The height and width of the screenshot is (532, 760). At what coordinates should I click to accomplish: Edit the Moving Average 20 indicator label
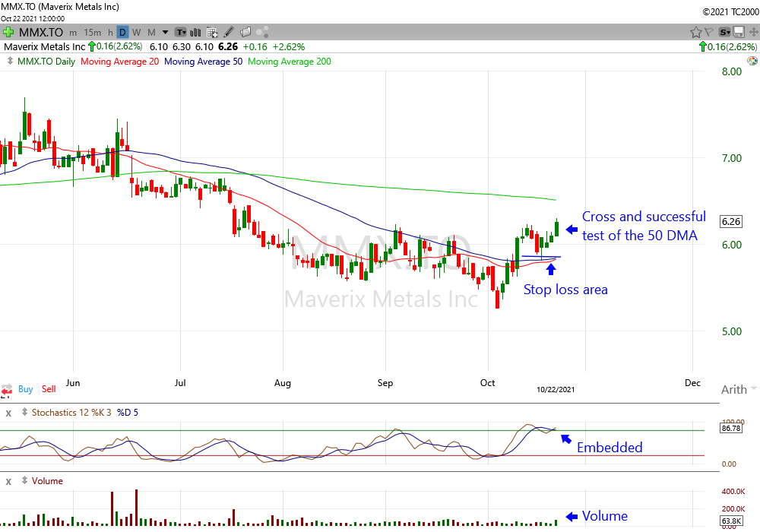point(120,62)
